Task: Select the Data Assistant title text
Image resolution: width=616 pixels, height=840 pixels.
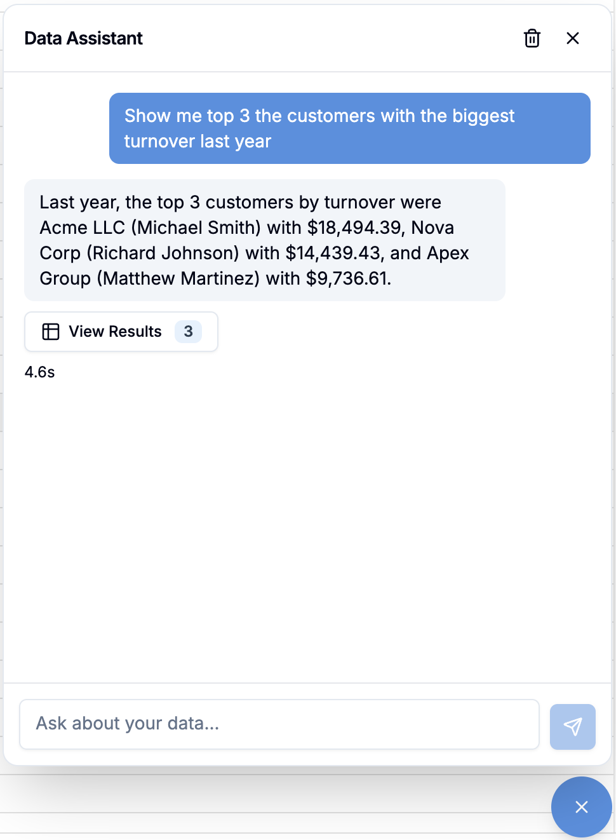Action: (83, 38)
